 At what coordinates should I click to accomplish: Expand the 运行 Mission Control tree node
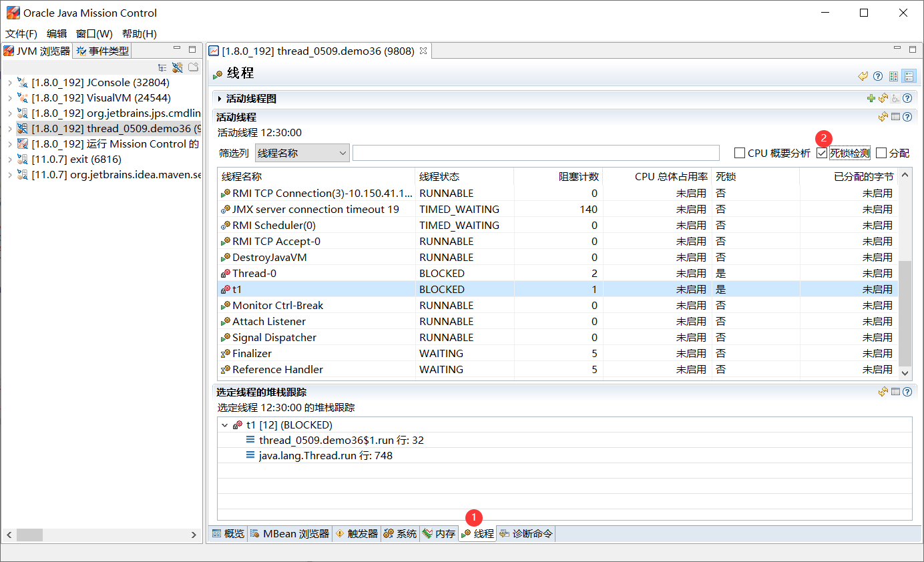pyautogui.click(x=9, y=144)
